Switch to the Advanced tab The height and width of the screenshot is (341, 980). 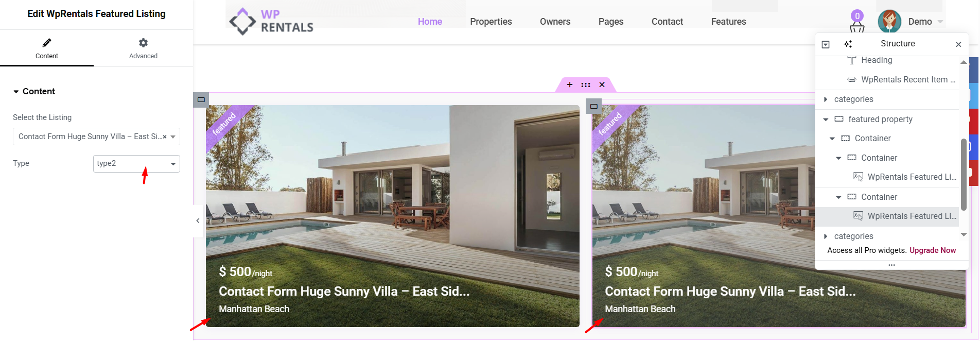[143, 48]
